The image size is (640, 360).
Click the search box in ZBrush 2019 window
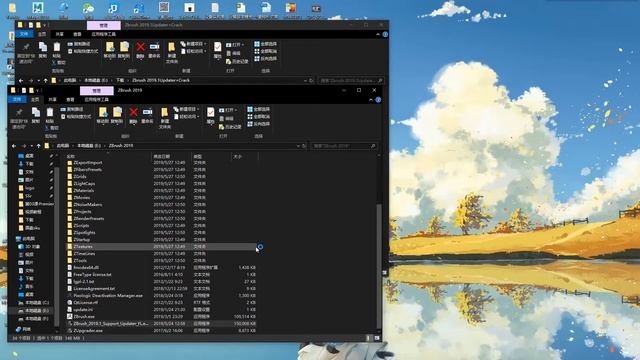coord(343,146)
